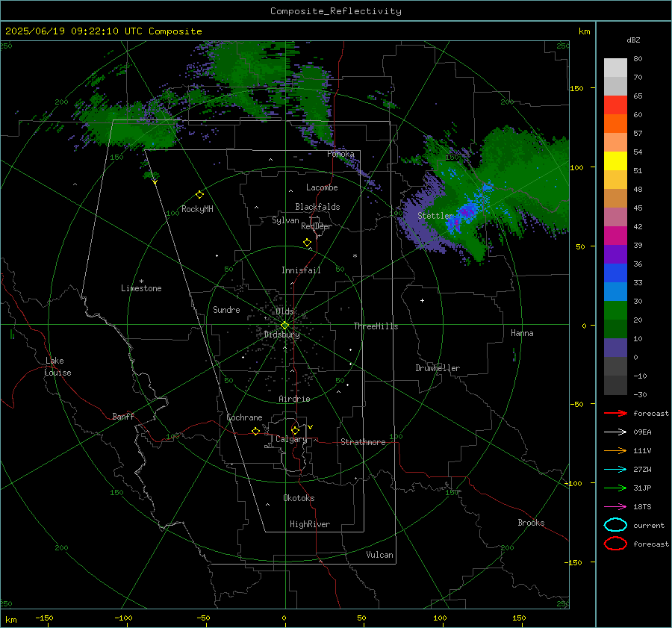Click the Cochrane city label
672x628 pixels.
[x=244, y=417]
